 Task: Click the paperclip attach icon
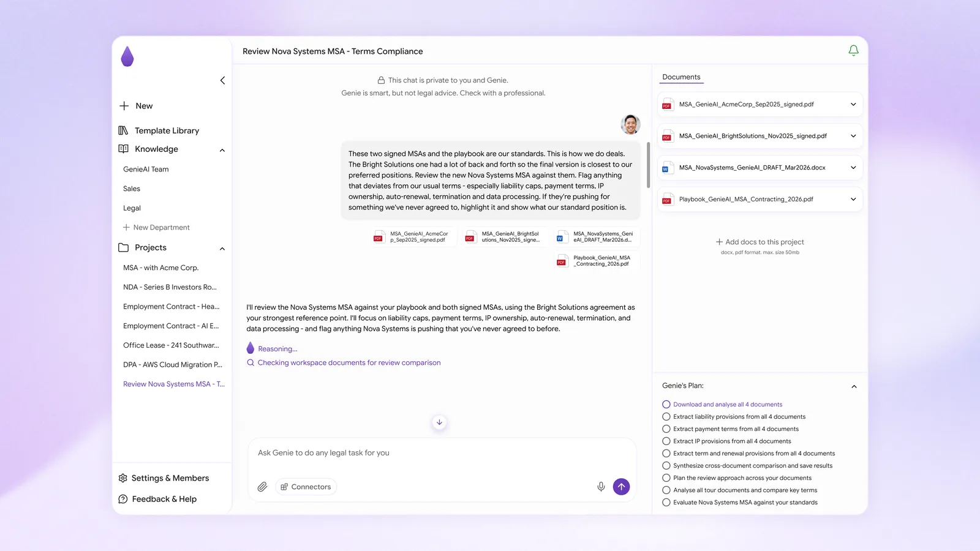(262, 487)
